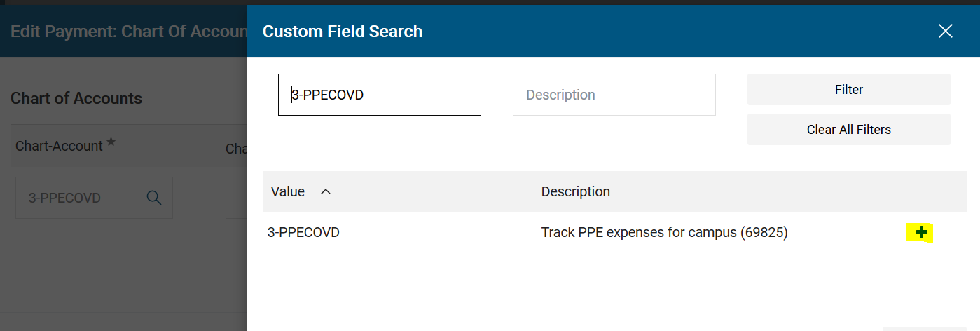The image size is (980, 331).
Task: Click the Chart of Accounts section heading
Action: (76, 98)
